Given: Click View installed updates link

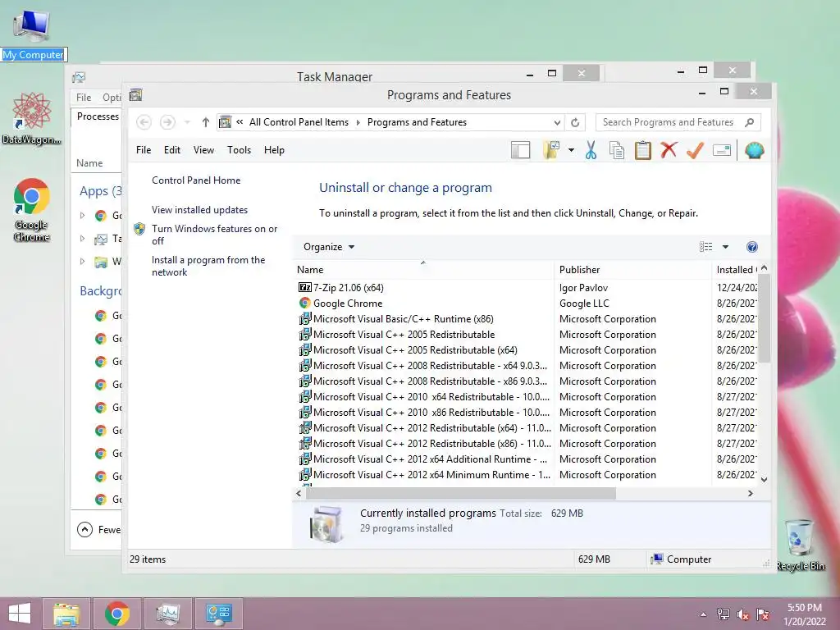Looking at the screenshot, I should click(200, 210).
